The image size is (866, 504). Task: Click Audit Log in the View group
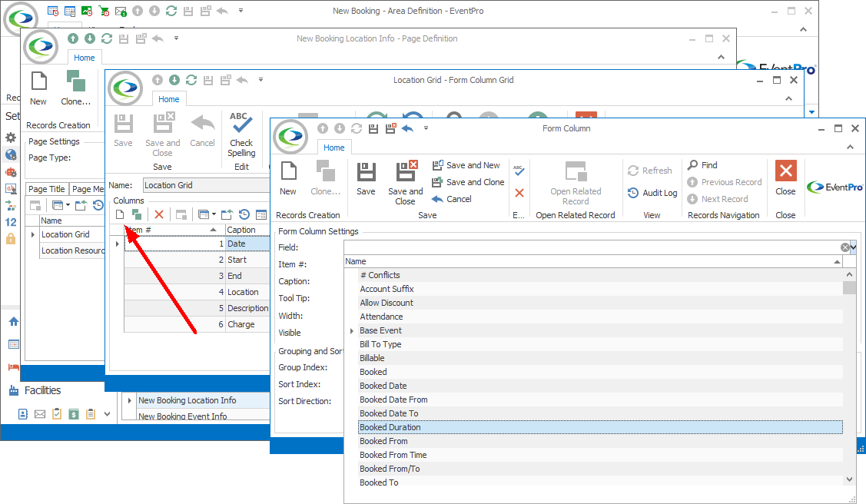click(x=652, y=193)
